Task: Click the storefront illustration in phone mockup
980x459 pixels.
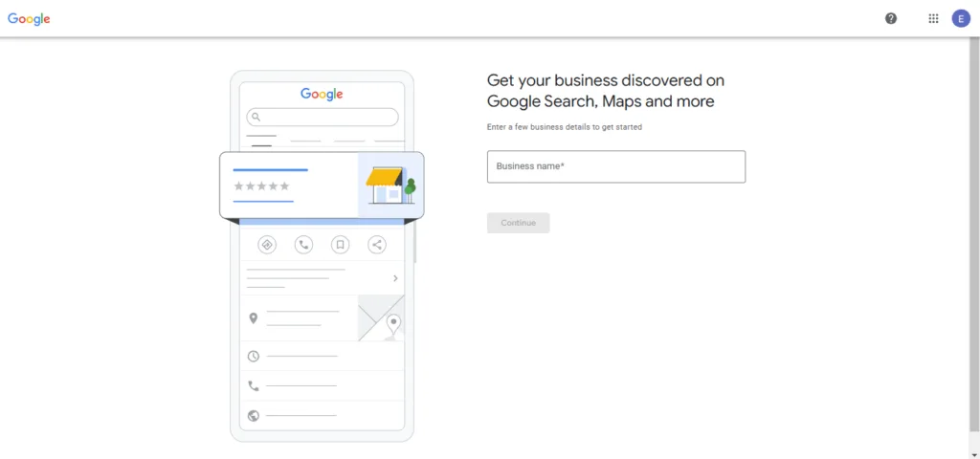Action: pyautogui.click(x=390, y=185)
